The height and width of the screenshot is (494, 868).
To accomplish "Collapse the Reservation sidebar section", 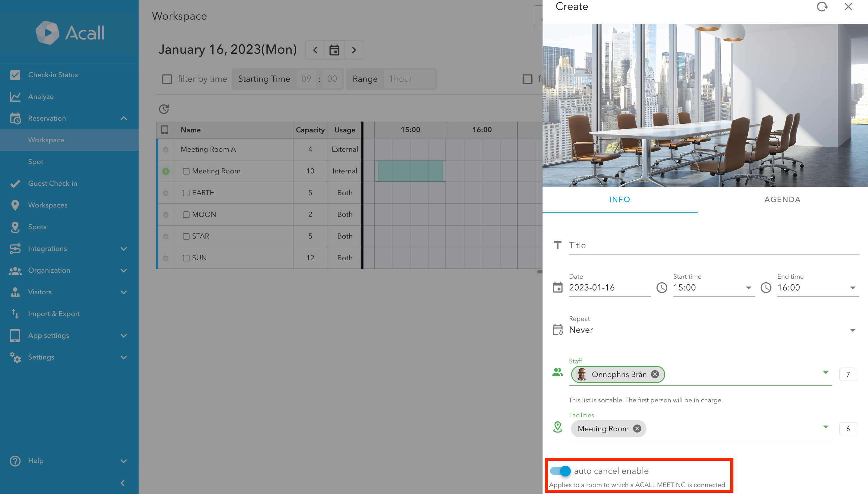I will 124,118.
